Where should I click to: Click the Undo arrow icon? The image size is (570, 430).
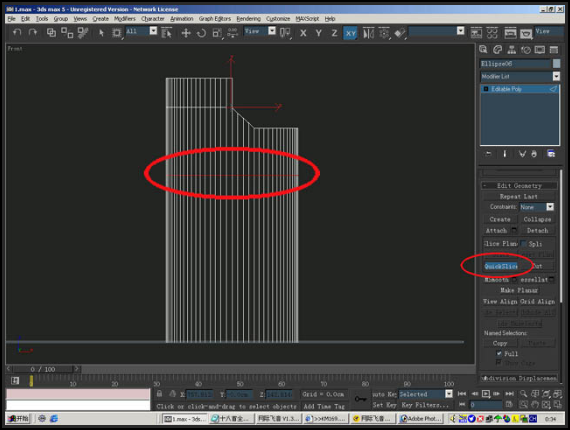17,33
